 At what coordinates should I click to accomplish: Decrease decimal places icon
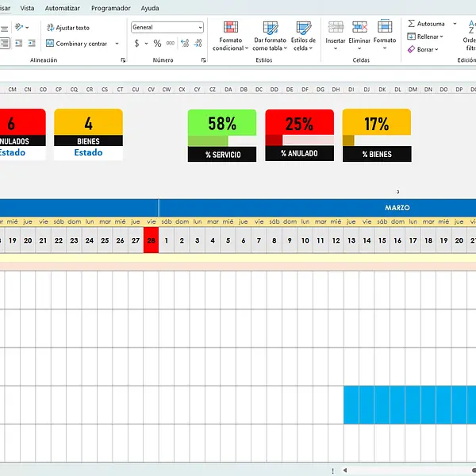click(198, 44)
